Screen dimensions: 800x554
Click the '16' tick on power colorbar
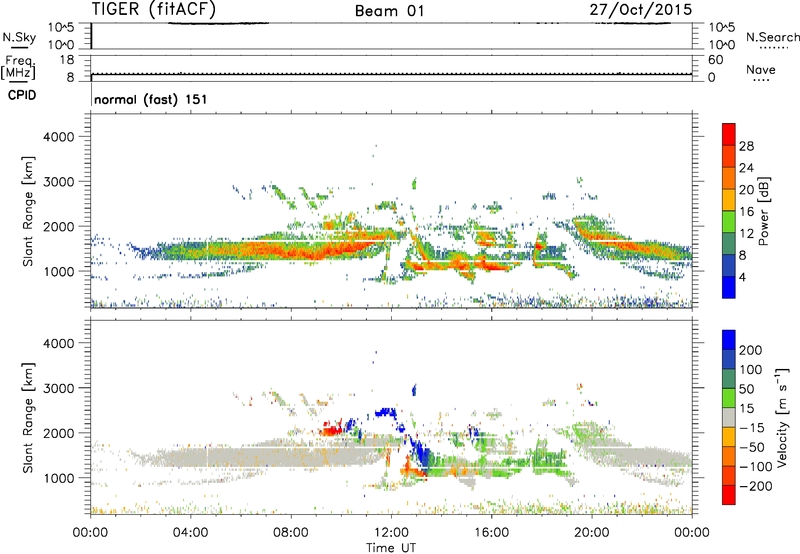[746, 211]
